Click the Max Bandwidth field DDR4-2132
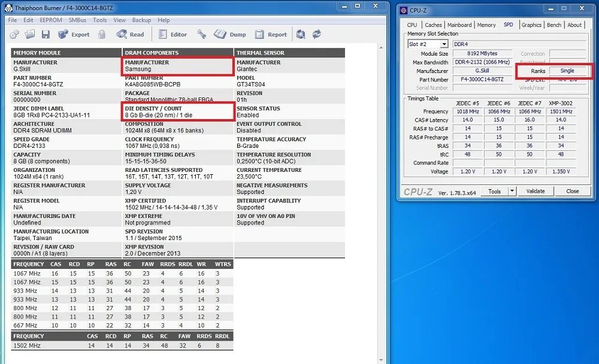 tap(482, 62)
